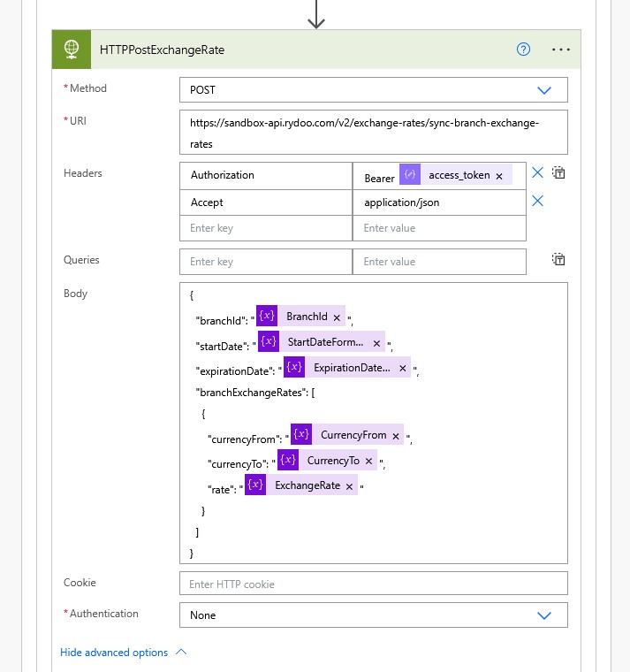
Task: Click the "branchExchangeRates": [ line in Body
Action: 255,392
